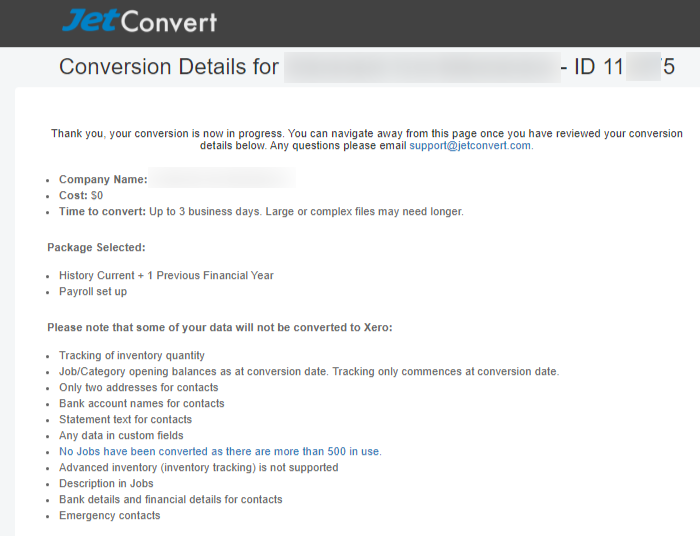Click the 'Job/Category opening balances' item

coord(309,371)
